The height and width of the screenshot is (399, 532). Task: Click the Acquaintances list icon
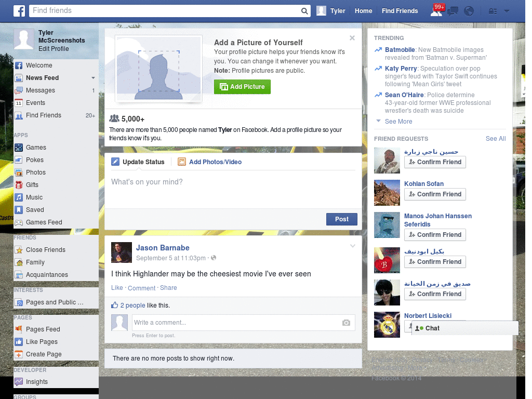(19, 275)
